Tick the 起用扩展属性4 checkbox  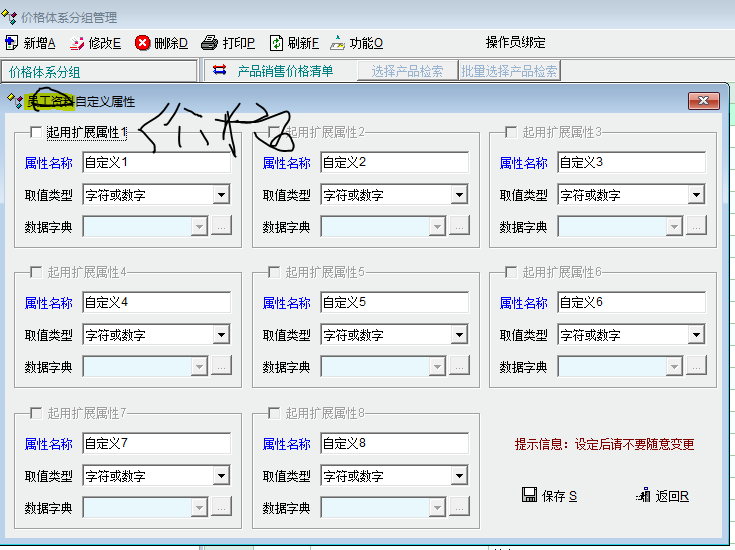pyautogui.click(x=37, y=272)
